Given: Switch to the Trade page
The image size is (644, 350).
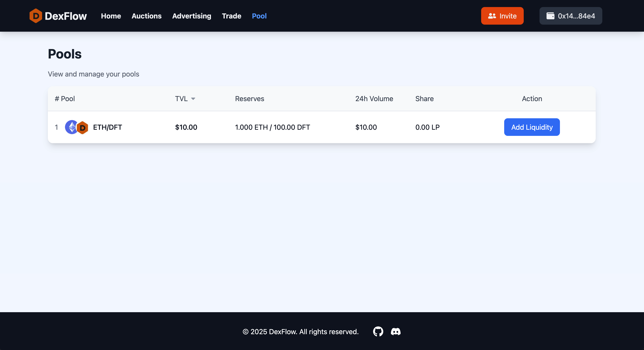Looking at the screenshot, I should pyautogui.click(x=231, y=16).
